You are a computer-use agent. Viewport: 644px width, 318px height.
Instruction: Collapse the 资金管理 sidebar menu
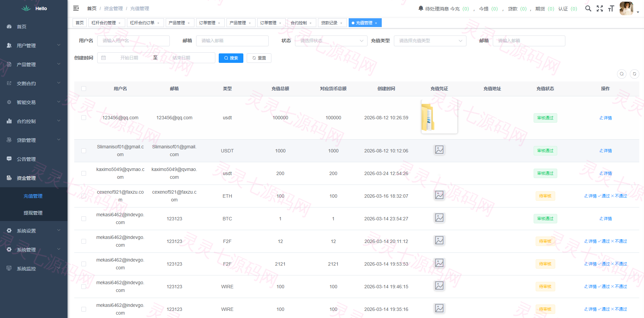[34, 178]
